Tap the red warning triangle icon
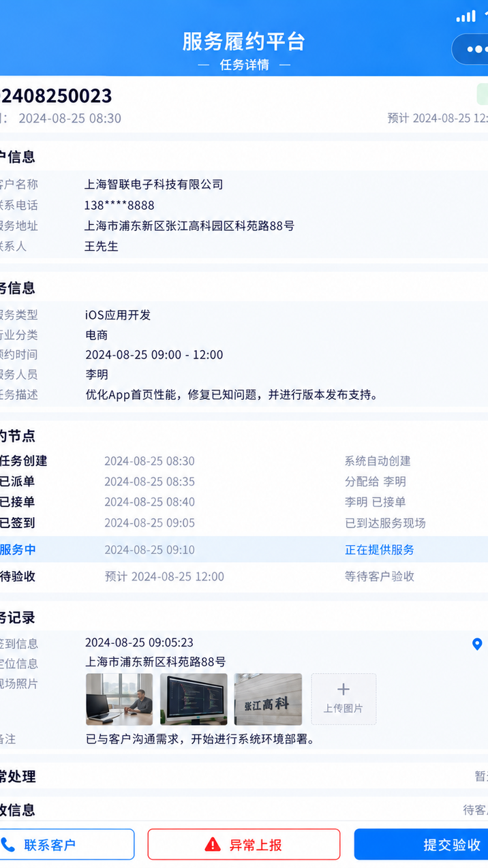The image size is (488, 868). [213, 845]
